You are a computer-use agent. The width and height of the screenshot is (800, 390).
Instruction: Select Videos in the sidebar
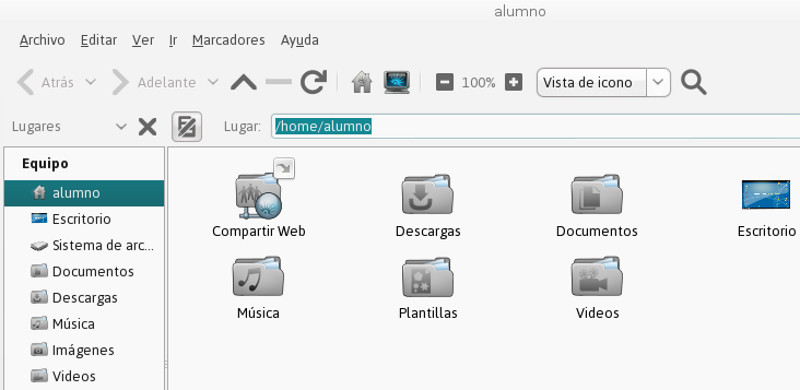click(84, 376)
